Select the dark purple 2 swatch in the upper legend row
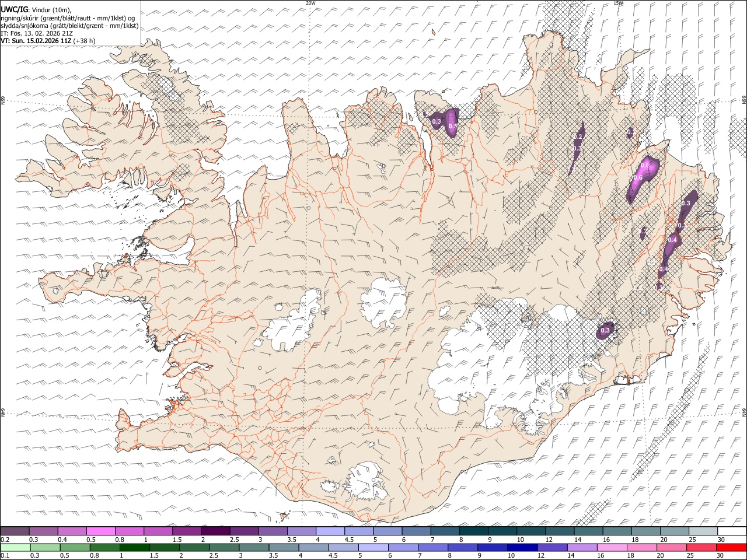The height and width of the screenshot is (560, 747). pyautogui.click(x=215, y=531)
